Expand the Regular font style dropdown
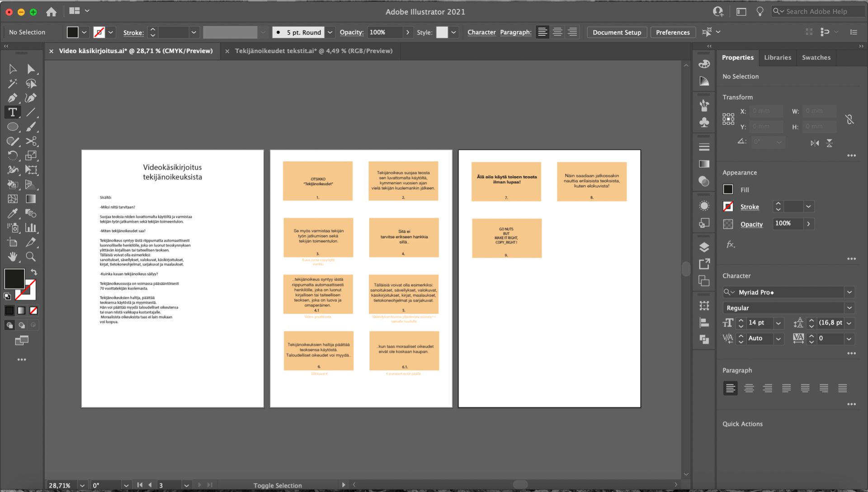The height and width of the screenshot is (492, 868). pyautogui.click(x=849, y=308)
